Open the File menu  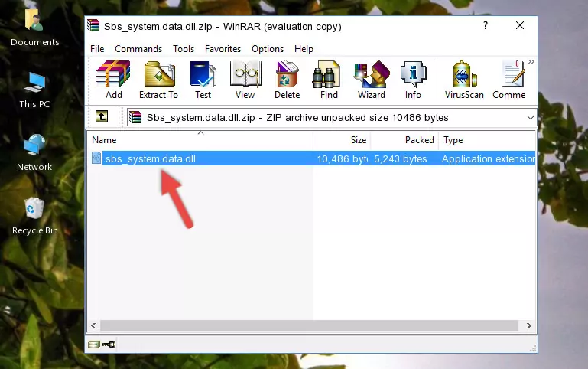[x=97, y=49]
